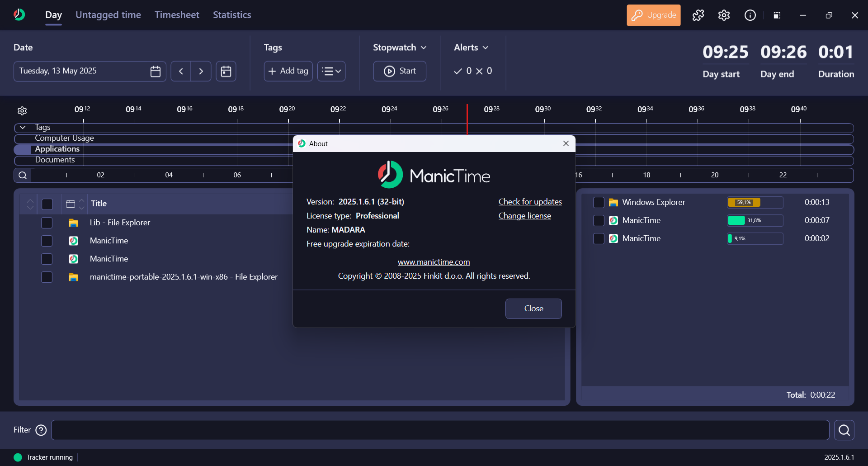Click the red current-time marker on timeline
The width and height of the screenshot is (868, 466).
pyautogui.click(x=467, y=119)
